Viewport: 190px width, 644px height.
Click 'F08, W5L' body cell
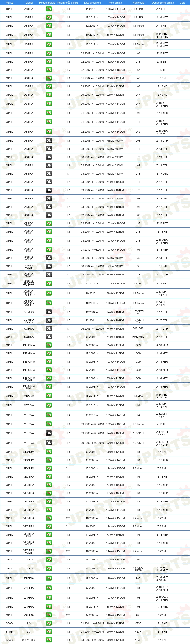coord(138,337)
